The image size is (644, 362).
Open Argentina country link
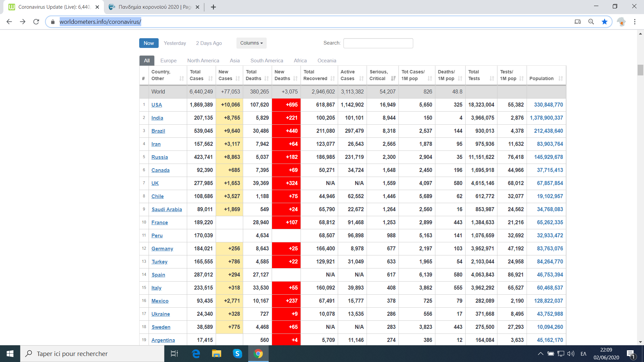coord(163,340)
